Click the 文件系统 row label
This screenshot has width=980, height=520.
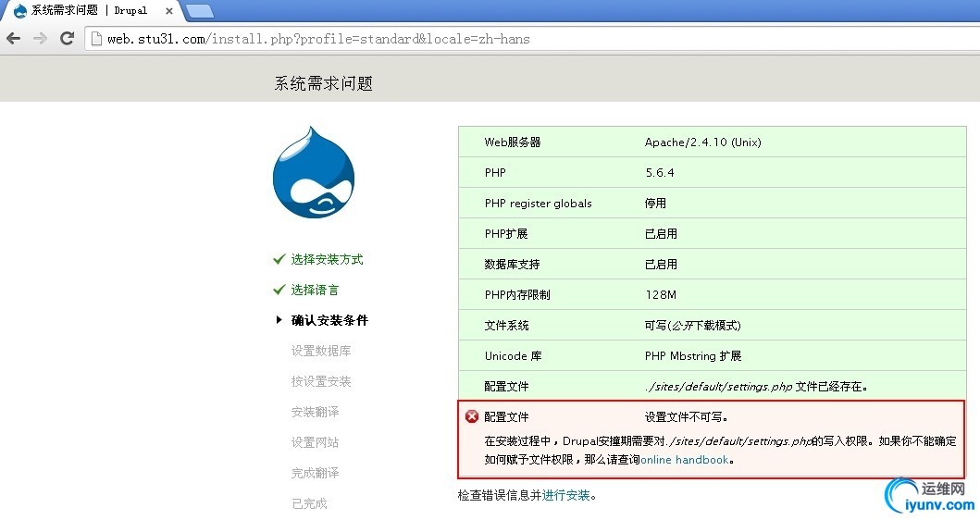tap(506, 325)
